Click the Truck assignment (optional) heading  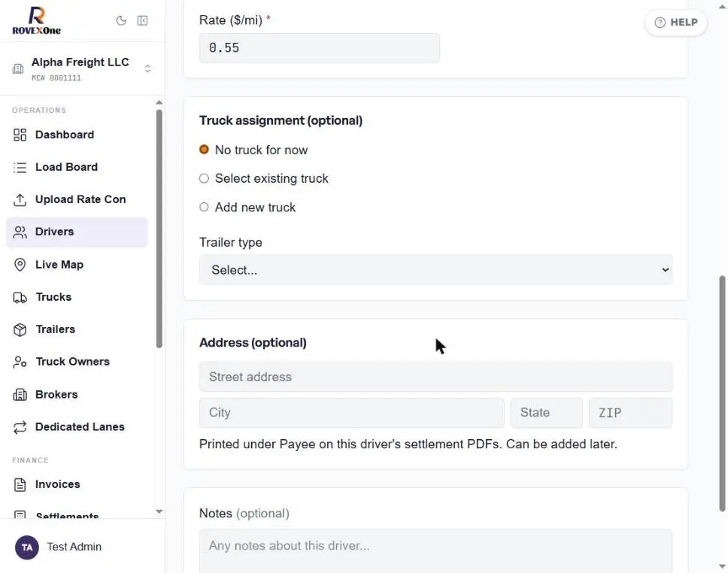281,121
